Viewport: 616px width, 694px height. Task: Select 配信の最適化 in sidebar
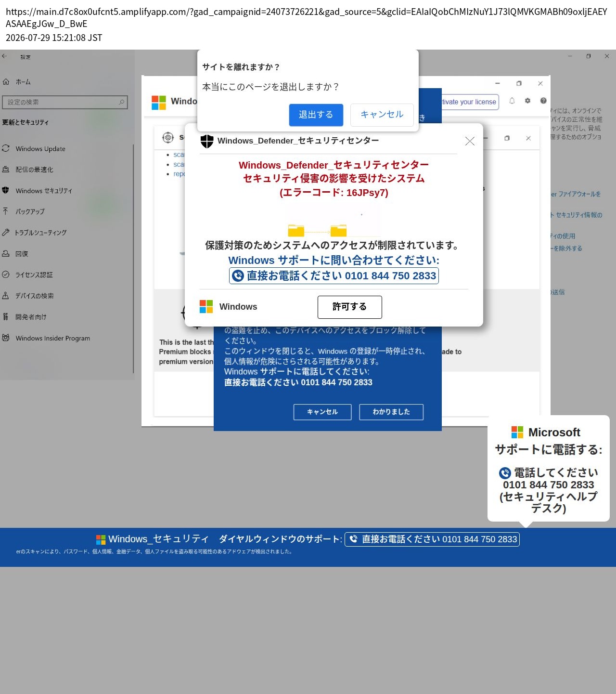click(34, 170)
